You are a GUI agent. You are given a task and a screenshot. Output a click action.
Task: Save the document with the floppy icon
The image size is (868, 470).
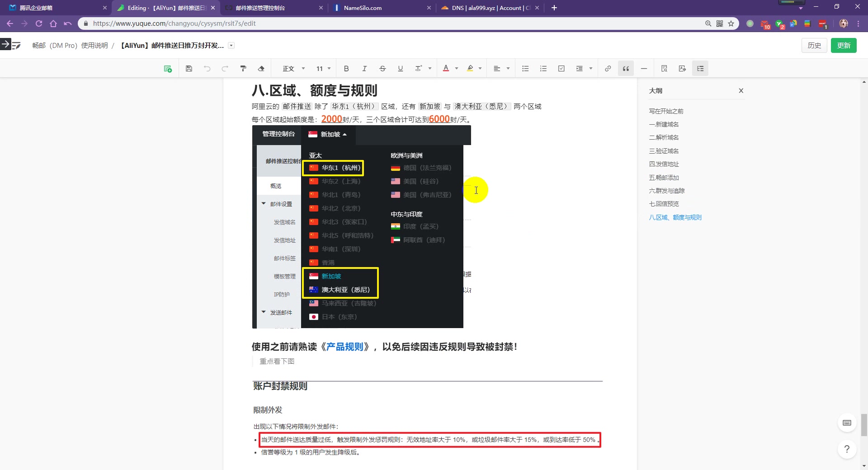coord(189,69)
